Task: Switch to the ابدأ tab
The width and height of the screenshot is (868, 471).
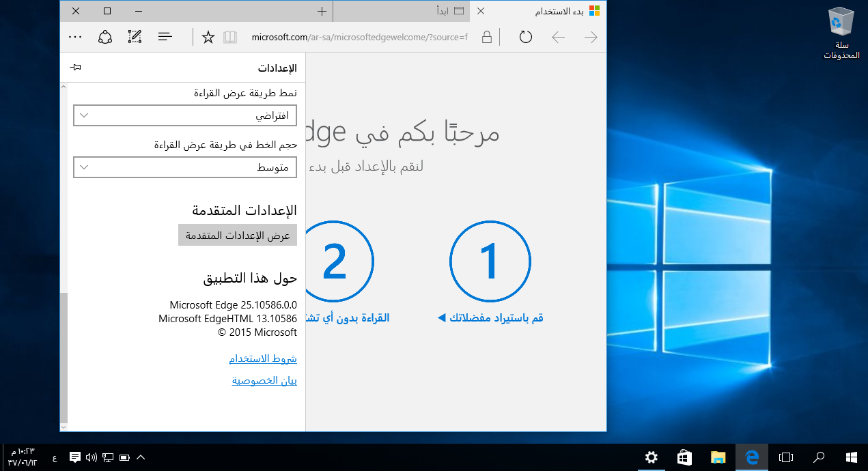Action: [401, 11]
